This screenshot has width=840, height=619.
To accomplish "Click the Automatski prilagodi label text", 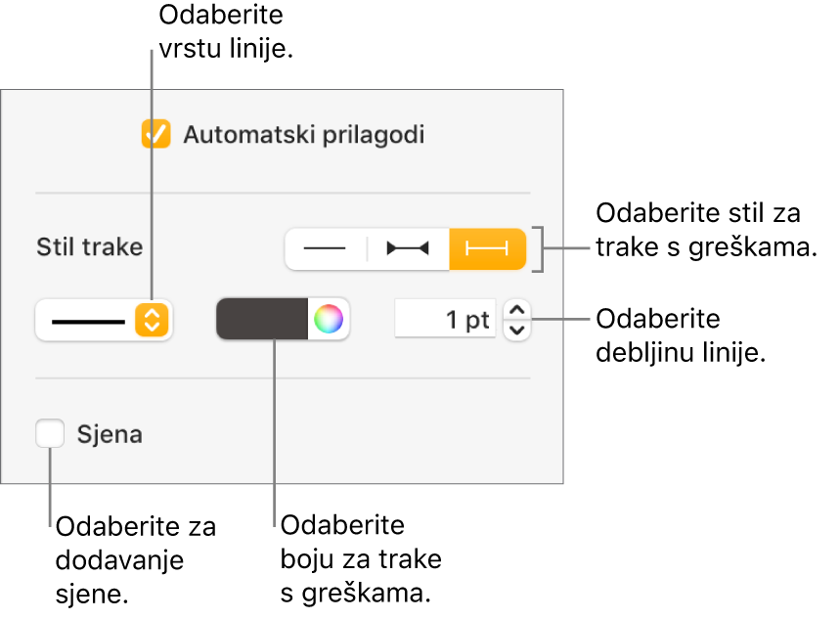I will point(304,134).
